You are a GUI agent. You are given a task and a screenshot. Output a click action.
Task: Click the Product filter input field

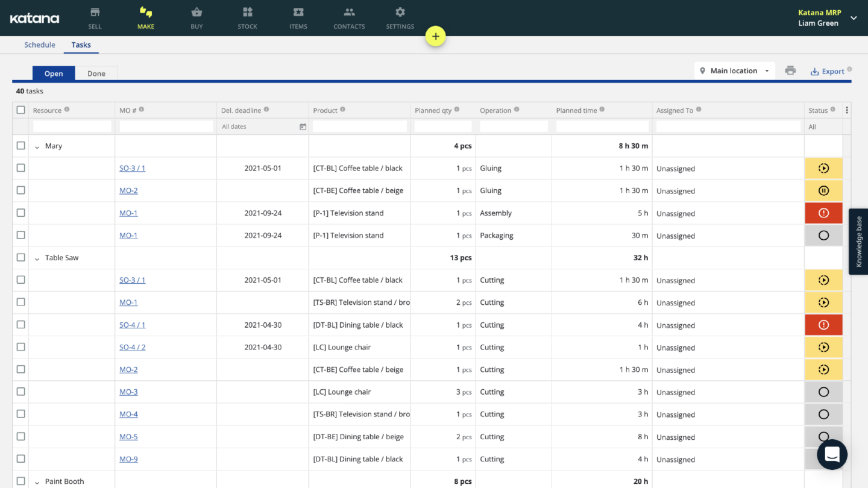coord(360,127)
